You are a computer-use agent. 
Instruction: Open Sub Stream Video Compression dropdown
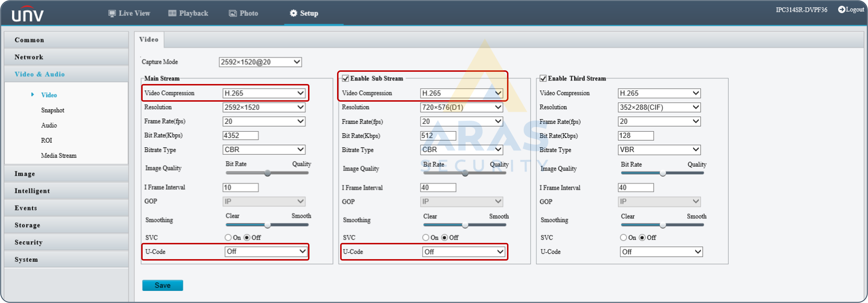pyautogui.click(x=461, y=93)
